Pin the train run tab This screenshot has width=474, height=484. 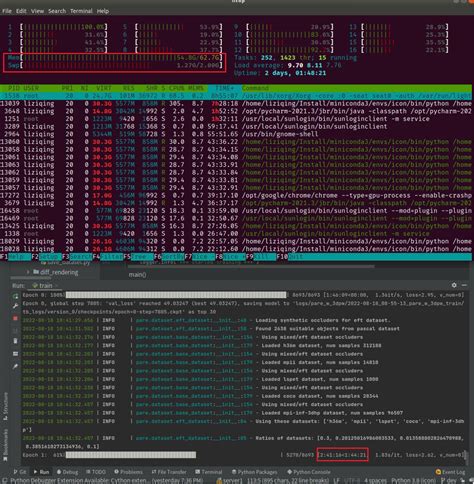(15, 366)
